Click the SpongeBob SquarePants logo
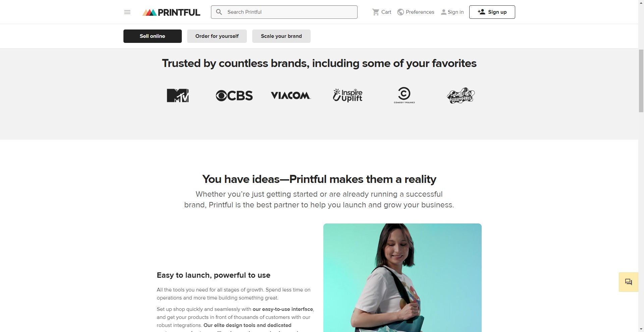Screen dimensions: 644x332 [461, 95]
